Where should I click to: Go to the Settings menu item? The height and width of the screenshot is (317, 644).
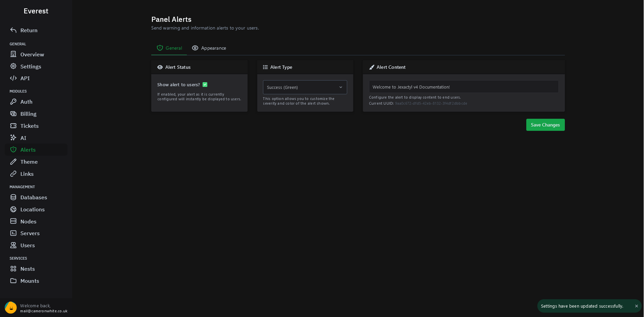click(36, 66)
